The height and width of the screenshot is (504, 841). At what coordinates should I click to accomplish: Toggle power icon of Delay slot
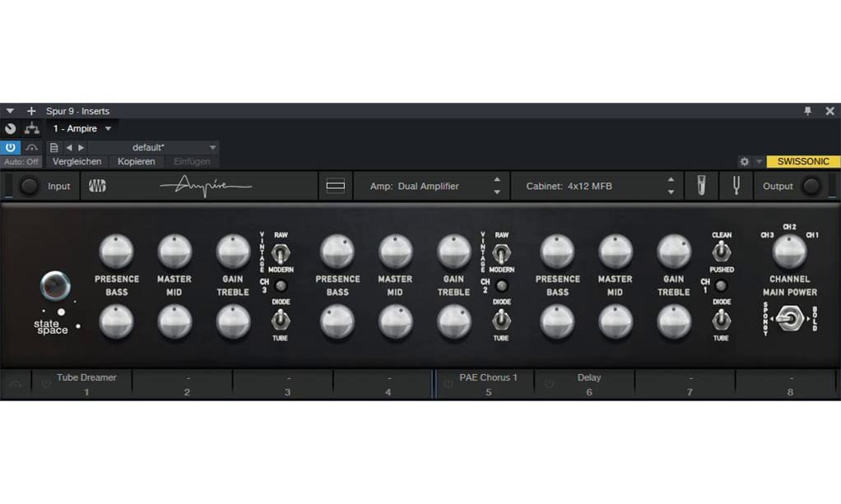point(549,384)
